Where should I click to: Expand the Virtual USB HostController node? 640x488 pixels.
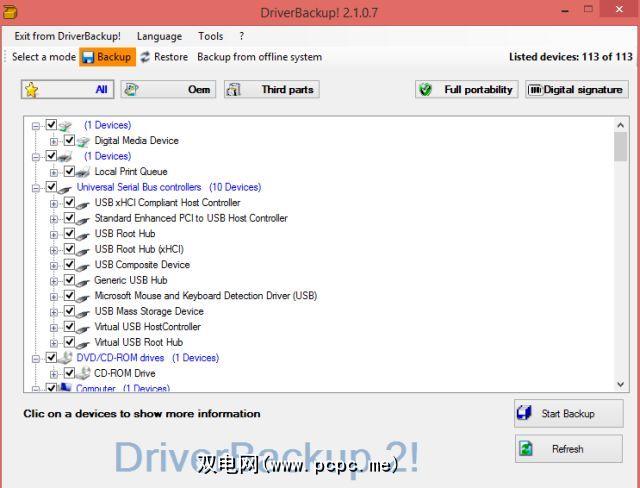coord(54,328)
